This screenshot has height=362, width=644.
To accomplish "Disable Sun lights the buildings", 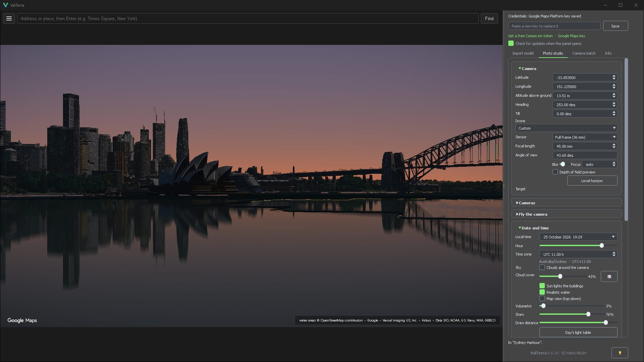I will pyautogui.click(x=542, y=286).
